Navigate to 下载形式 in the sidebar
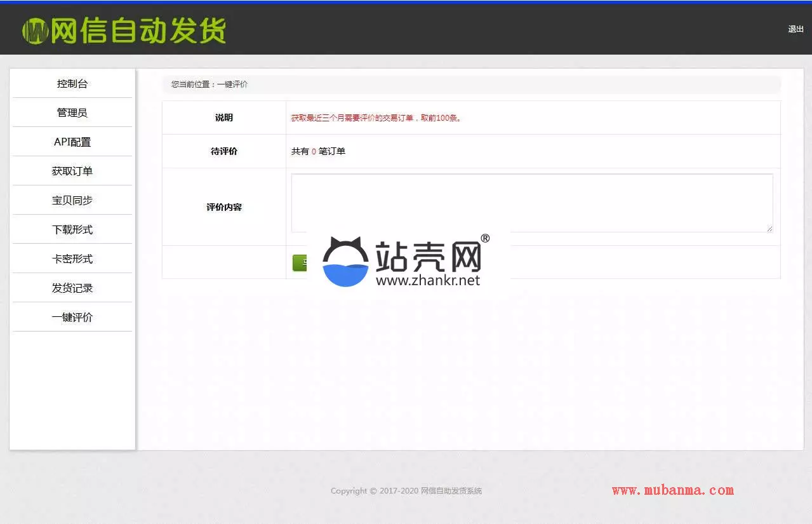Image resolution: width=812 pixels, height=524 pixels. 72,230
